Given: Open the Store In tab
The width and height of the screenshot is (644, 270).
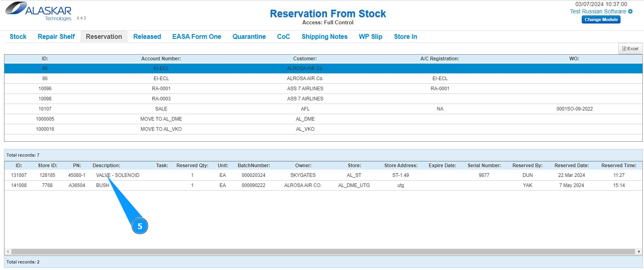Looking at the screenshot, I should tap(405, 36).
